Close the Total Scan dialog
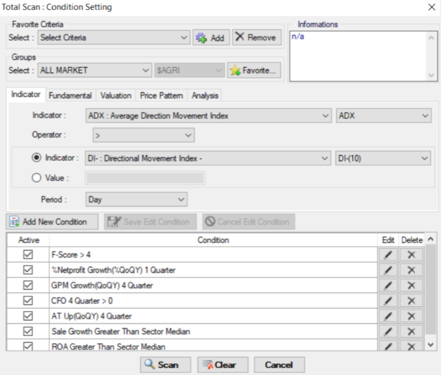The image size is (441, 375). 432,7
